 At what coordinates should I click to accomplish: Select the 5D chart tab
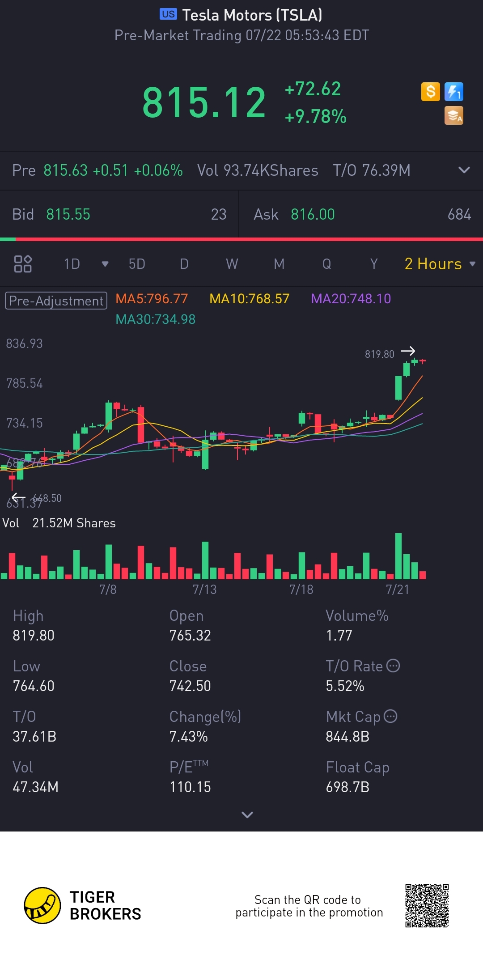[137, 264]
